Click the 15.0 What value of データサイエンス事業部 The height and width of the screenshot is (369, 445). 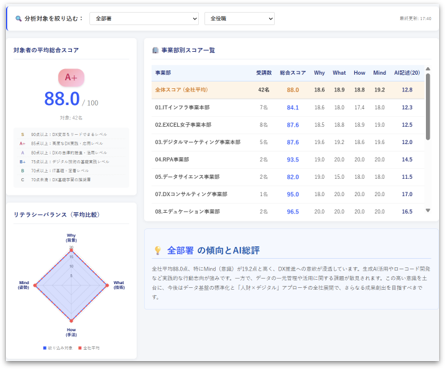339,177
